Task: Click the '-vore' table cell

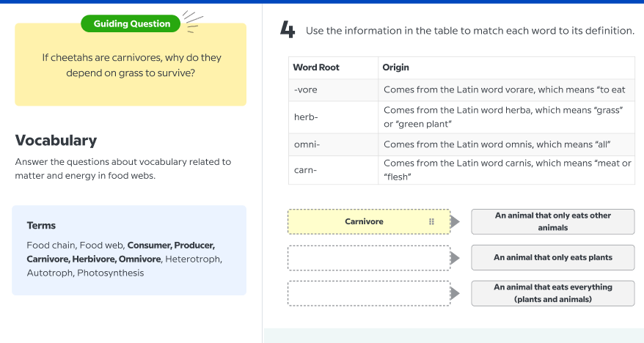Action: [x=306, y=90]
